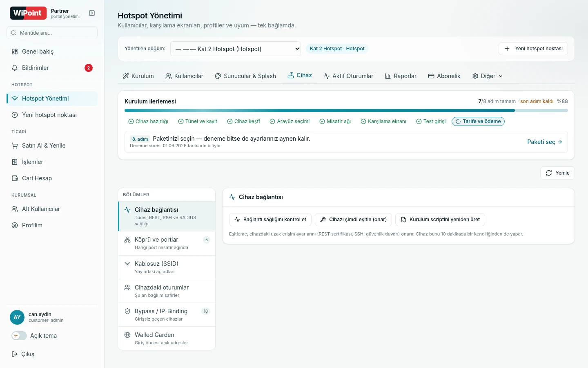The image size is (588, 368).
Task: Open Alt Kullanıcılar users icon
Action: coord(15,209)
